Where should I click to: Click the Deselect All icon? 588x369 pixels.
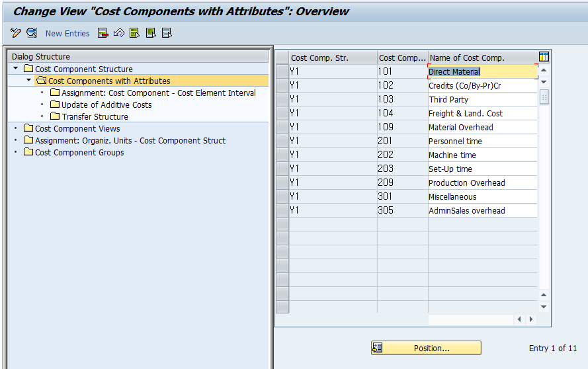(x=167, y=33)
